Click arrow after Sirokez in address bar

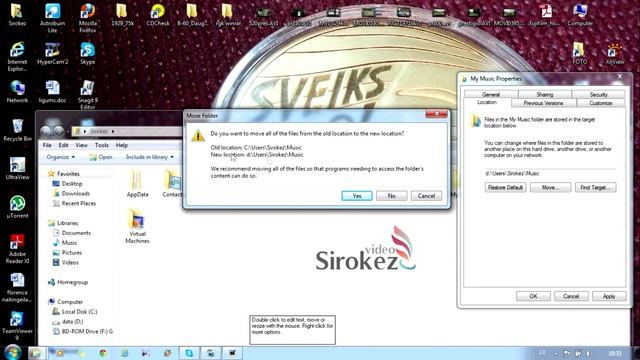click(x=113, y=131)
